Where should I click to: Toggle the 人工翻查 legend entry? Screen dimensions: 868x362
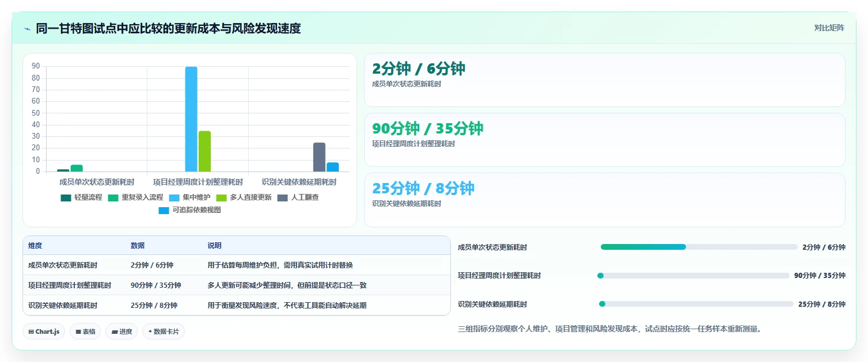(298, 197)
